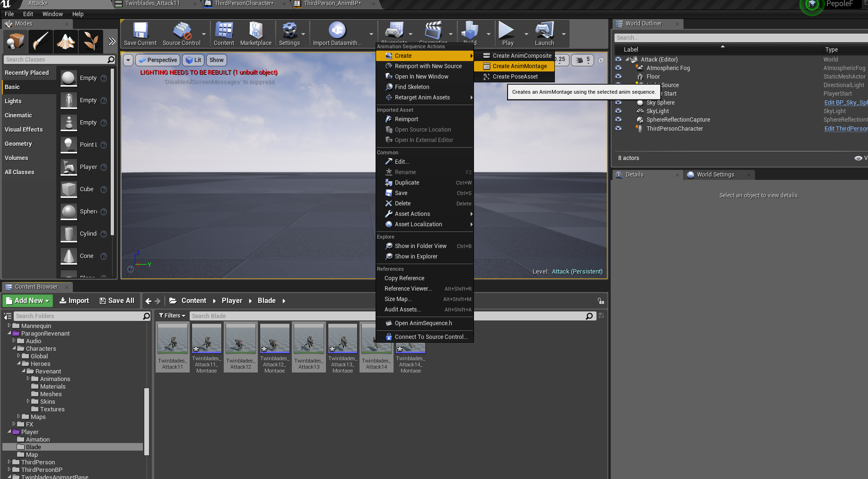Expand the Animations folder
Screen dimensions: 868x479
pyautogui.click(x=28, y=379)
